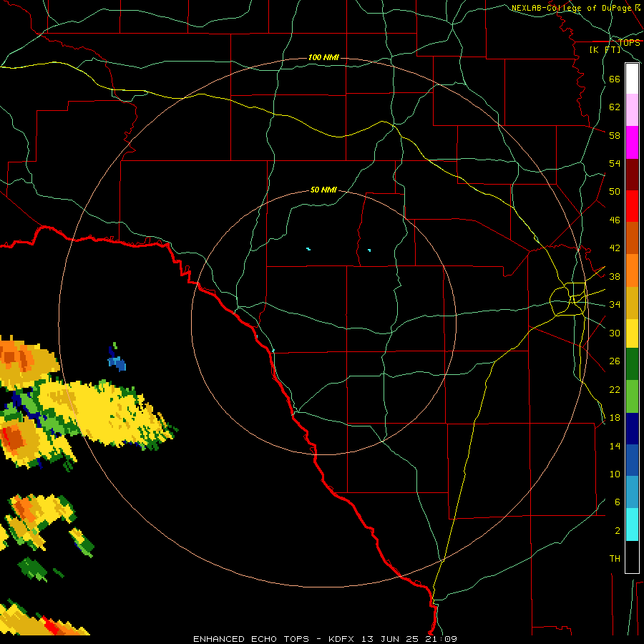Image resolution: width=644 pixels, height=644 pixels.
Task: Select the bright orange legend swatch
Action: (x=632, y=270)
